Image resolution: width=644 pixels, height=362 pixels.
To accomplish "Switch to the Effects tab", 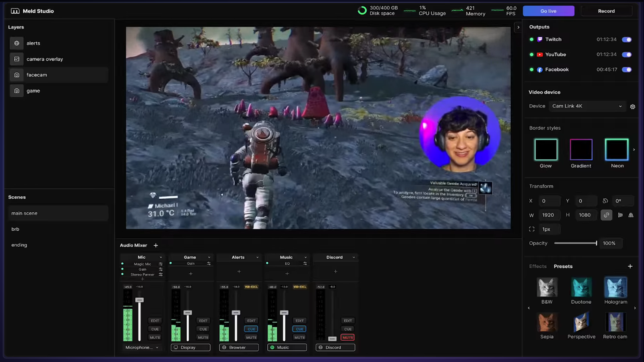I will pos(538,266).
